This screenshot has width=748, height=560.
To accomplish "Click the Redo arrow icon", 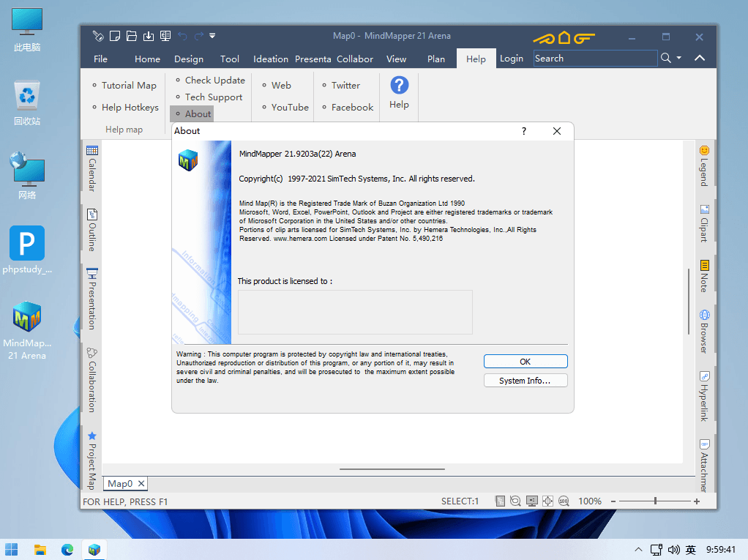I will (x=199, y=36).
